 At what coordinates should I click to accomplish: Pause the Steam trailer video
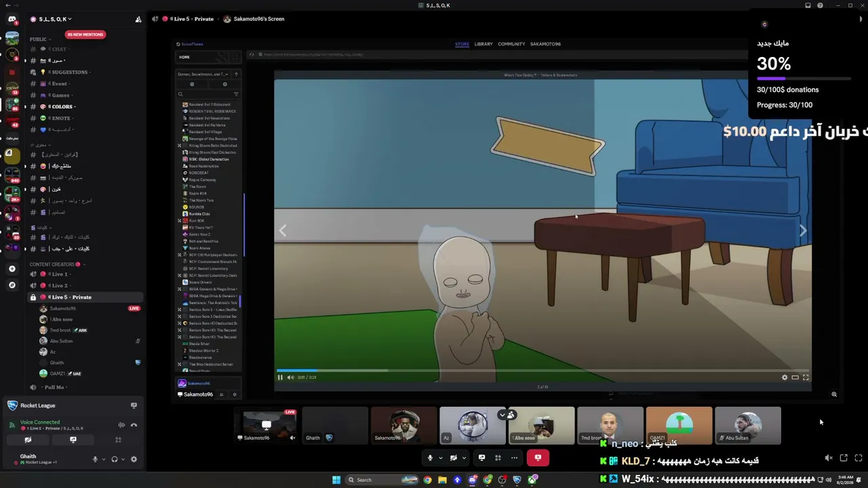coord(280,378)
